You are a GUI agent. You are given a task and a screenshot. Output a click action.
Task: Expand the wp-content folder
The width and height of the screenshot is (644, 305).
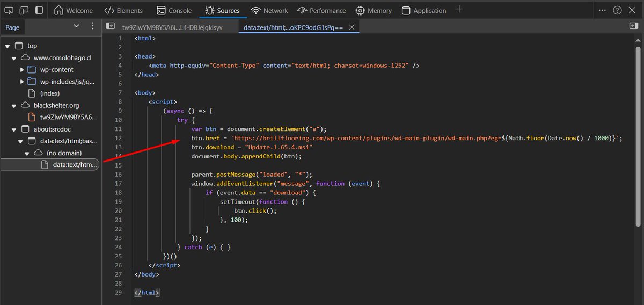(x=22, y=70)
